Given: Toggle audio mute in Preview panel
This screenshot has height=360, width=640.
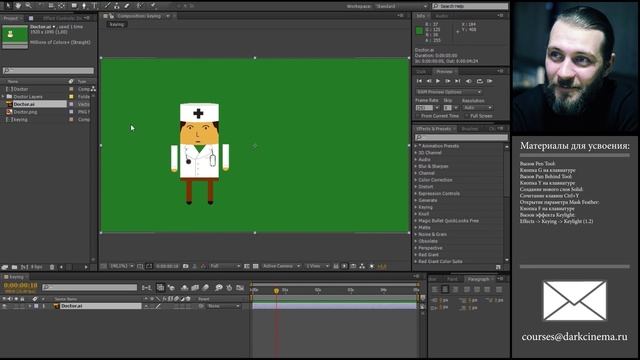Looking at the screenshot, I should tap(469, 81).
